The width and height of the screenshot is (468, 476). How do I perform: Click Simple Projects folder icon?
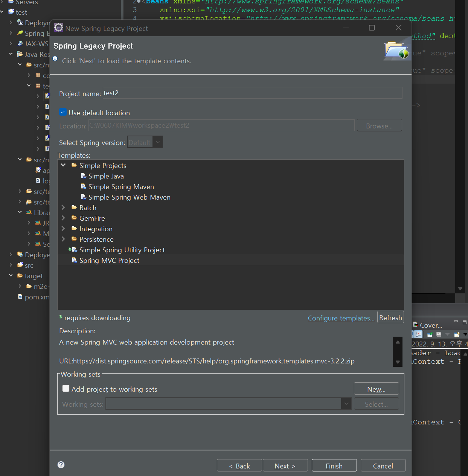pyautogui.click(x=75, y=165)
